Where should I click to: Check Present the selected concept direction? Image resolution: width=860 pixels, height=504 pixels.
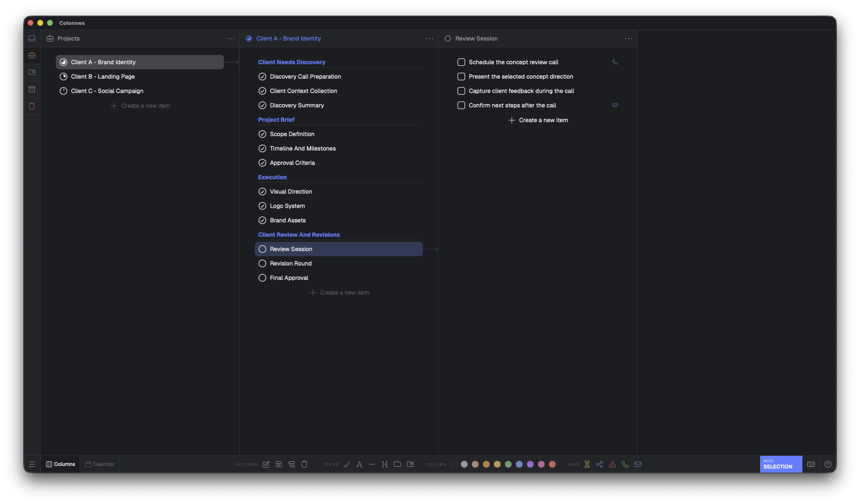(x=461, y=77)
